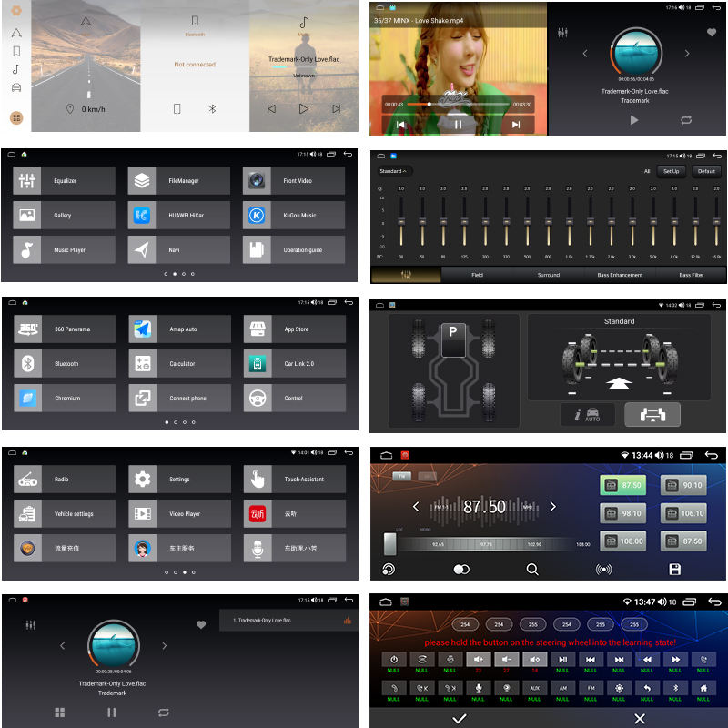Viewport: 728px width, 728px height.
Task: Launch the Calculator app
Action: pos(179,363)
